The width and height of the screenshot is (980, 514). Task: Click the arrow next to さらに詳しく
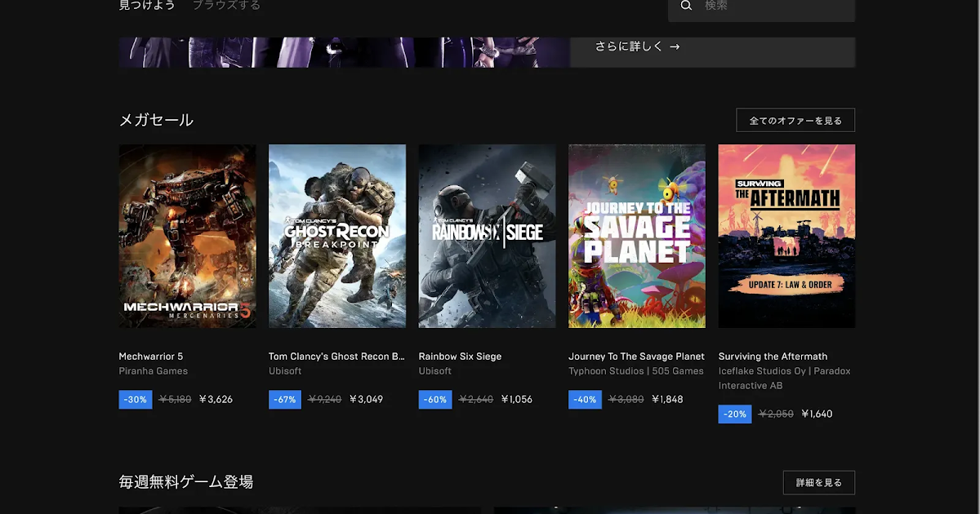[675, 47]
